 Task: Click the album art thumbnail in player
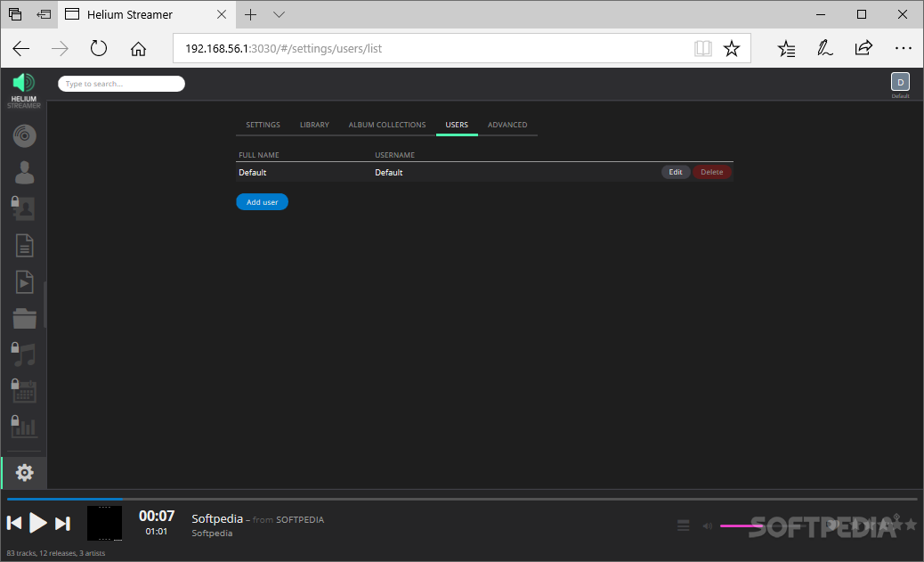click(104, 523)
